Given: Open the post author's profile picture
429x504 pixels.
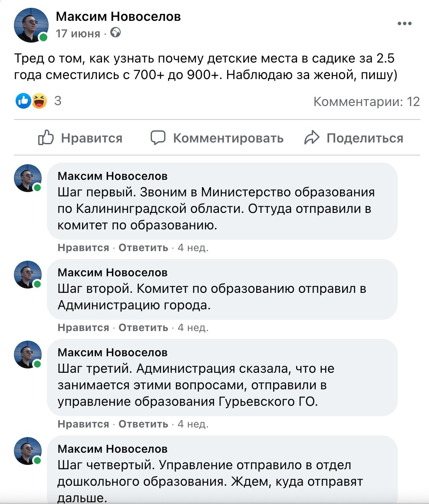Looking at the screenshot, I should point(31,25).
